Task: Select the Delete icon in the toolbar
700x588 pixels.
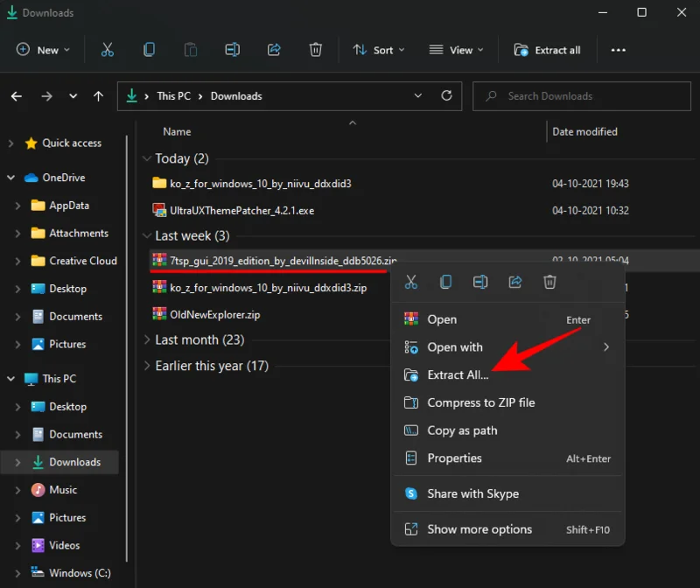Action: [x=315, y=50]
